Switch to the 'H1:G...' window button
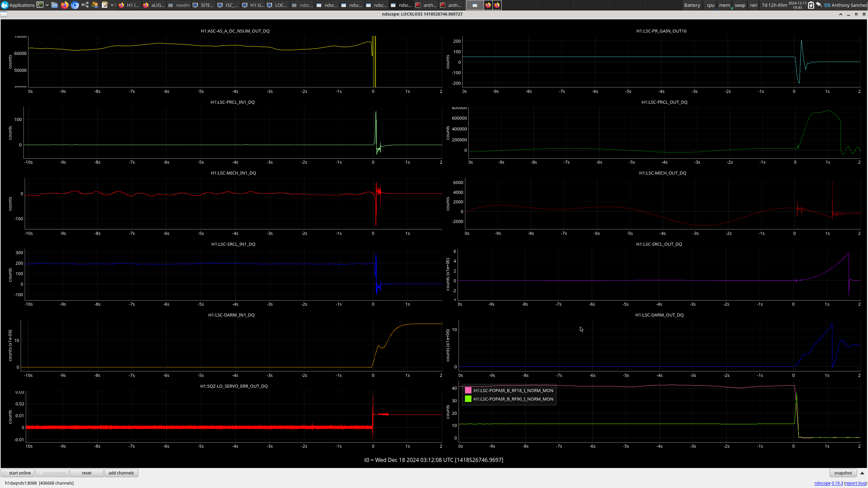The image size is (868, 488). click(253, 5)
